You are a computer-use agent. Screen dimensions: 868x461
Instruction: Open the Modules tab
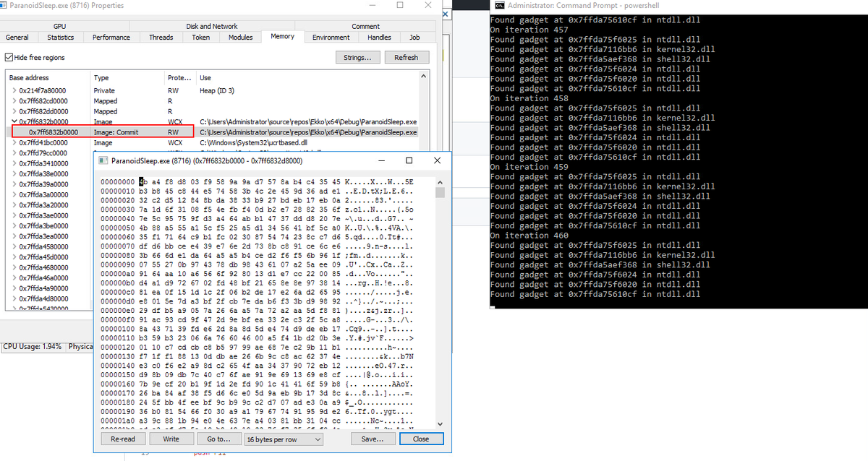[x=240, y=37]
